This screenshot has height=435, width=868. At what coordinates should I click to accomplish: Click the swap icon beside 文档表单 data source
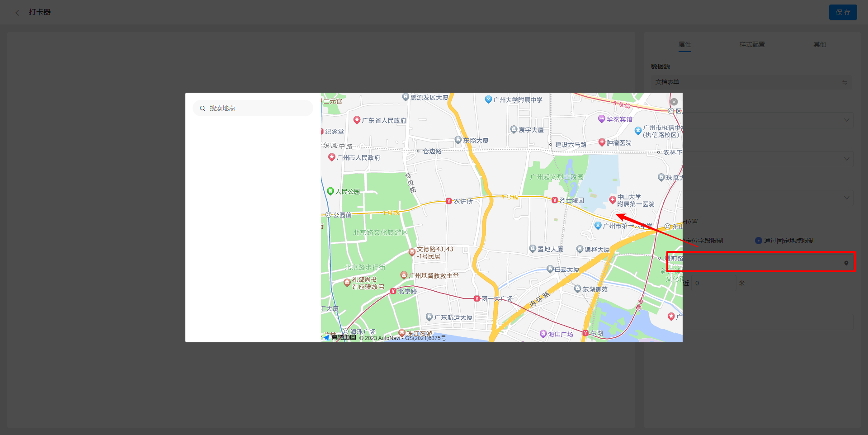(845, 82)
